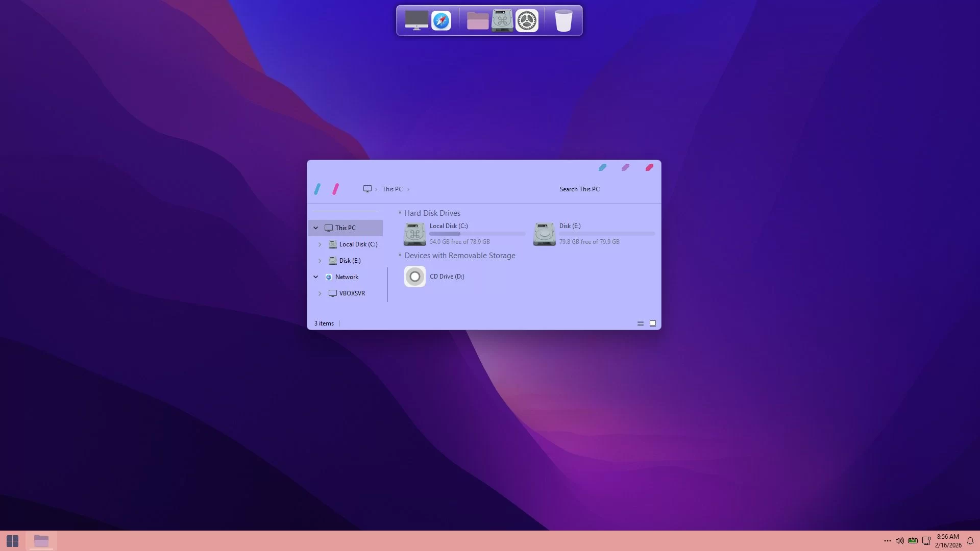Collapse the Hard Disk Drives group
The image size is (980, 551).
400,213
